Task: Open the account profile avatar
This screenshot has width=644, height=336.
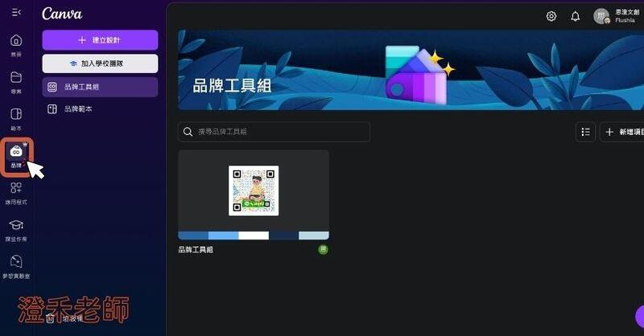Action: pos(601,16)
